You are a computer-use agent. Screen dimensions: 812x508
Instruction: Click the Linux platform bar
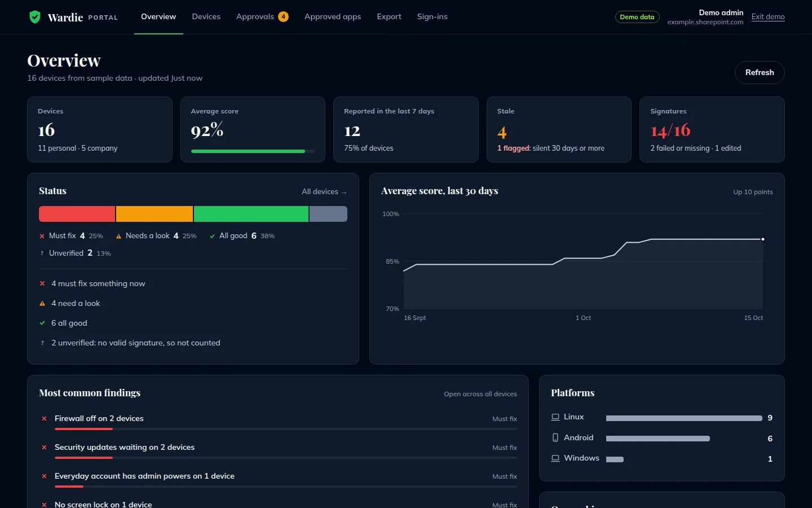pos(684,418)
